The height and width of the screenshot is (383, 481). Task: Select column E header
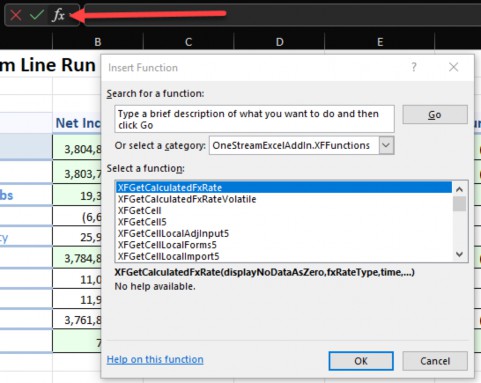pyautogui.click(x=380, y=42)
